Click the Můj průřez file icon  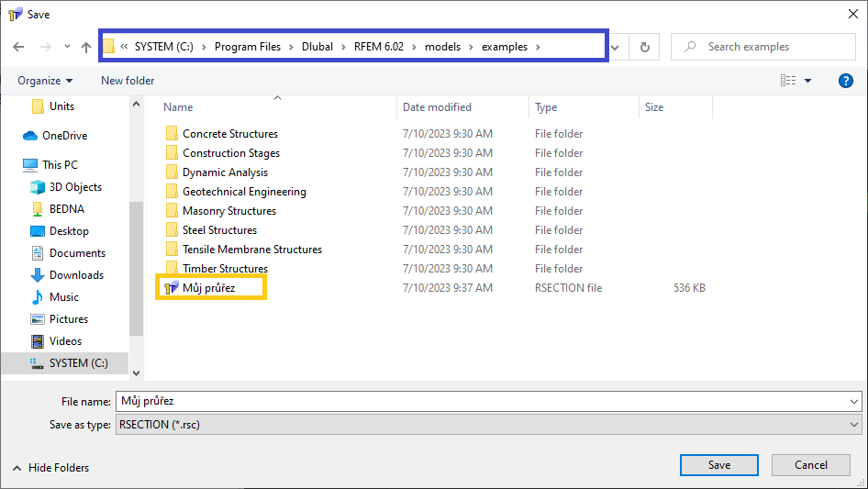[x=172, y=288]
